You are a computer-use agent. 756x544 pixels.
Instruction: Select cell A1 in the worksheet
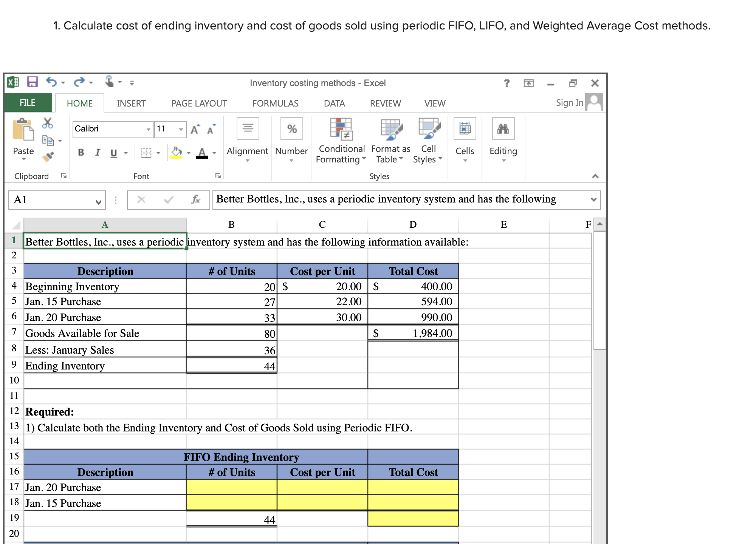coord(104,242)
